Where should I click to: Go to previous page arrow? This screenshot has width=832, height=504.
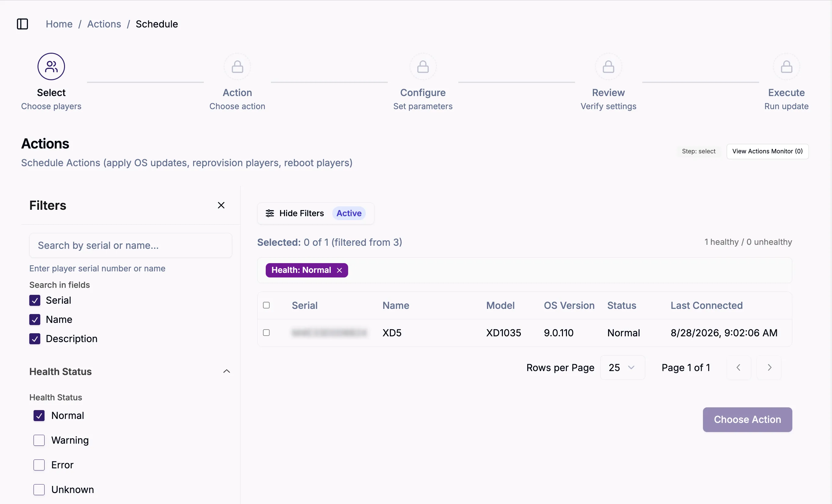738,367
